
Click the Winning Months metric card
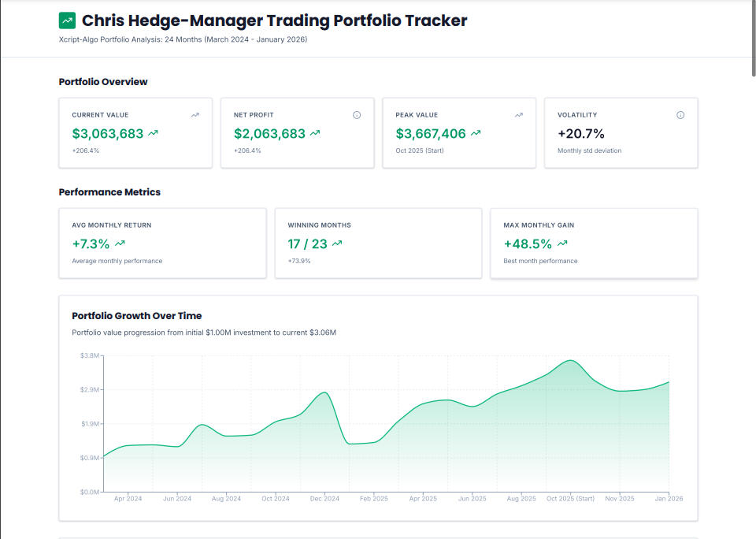(x=378, y=243)
